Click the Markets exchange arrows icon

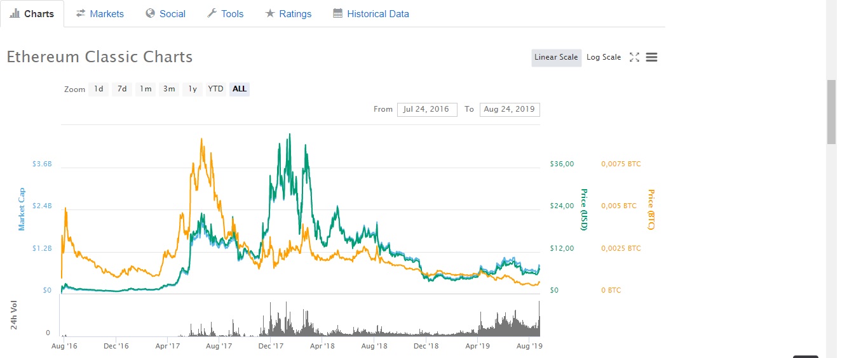click(81, 13)
